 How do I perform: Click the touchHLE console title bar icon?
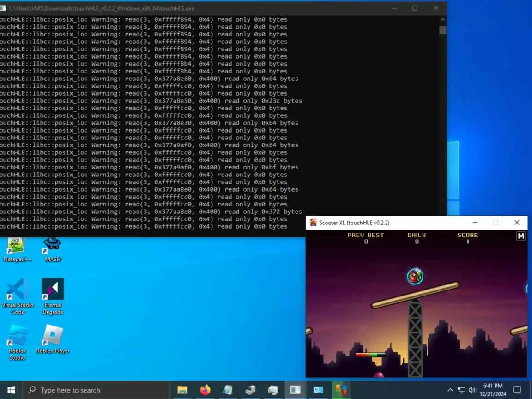(x=3, y=8)
